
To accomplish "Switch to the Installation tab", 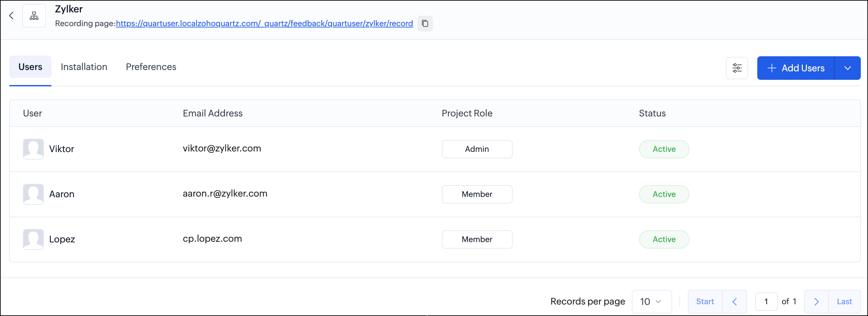I will (x=84, y=67).
